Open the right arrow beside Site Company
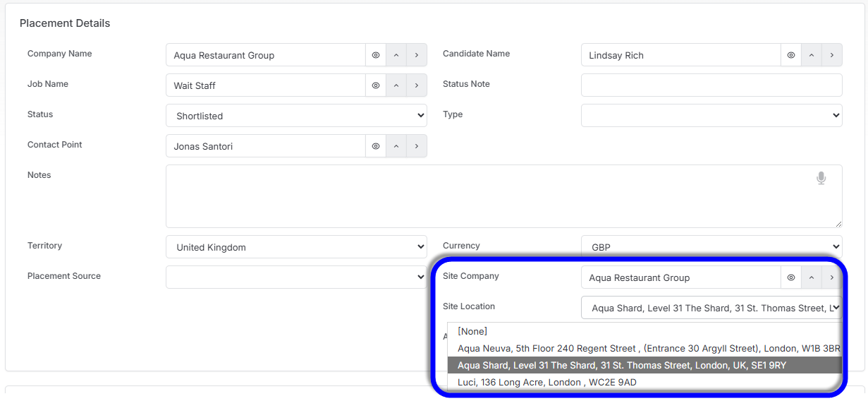868x401 pixels. click(832, 277)
